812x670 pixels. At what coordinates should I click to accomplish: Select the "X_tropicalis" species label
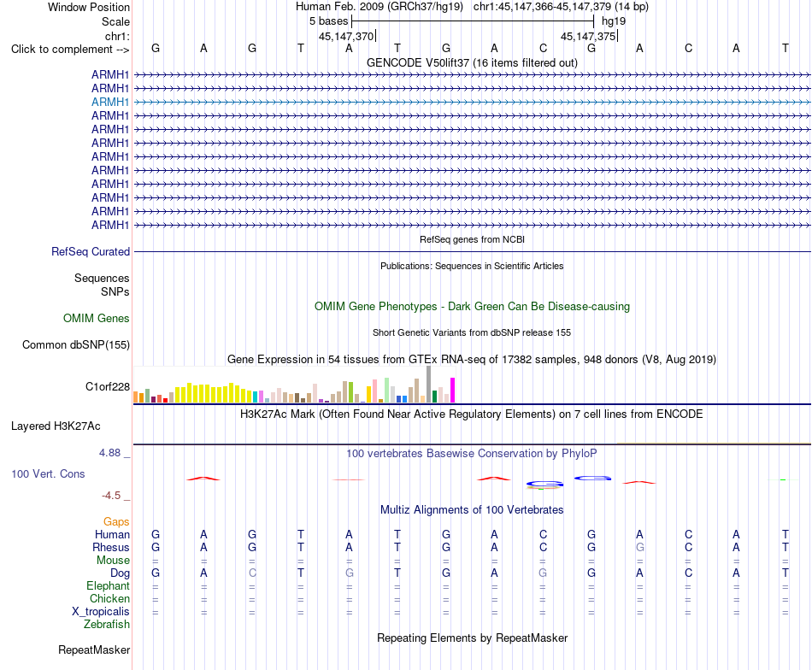point(101,612)
